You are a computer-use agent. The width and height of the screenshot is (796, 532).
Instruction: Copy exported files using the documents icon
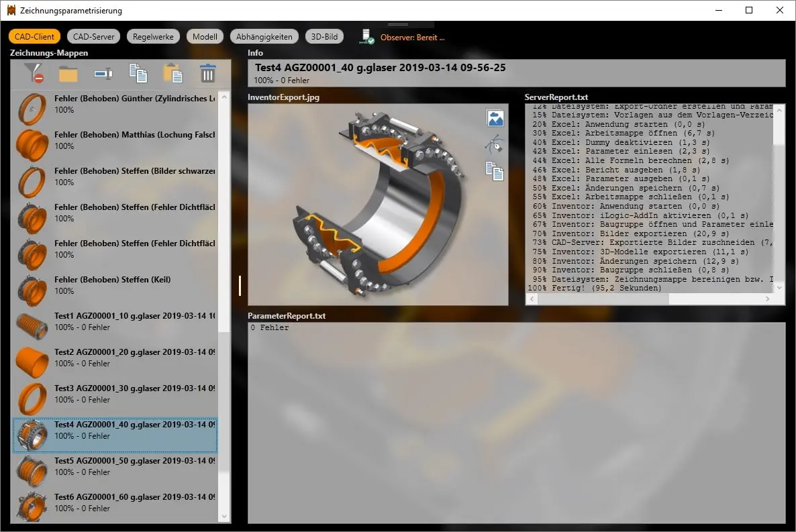click(495, 172)
